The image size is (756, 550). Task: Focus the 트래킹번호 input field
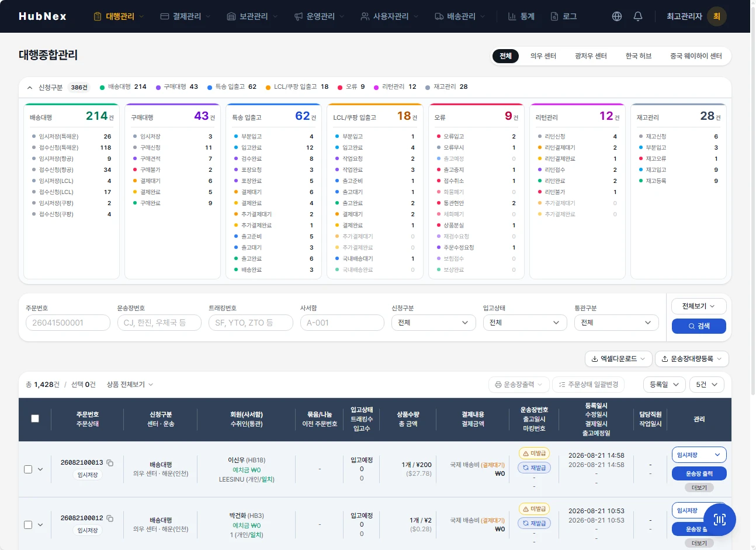(x=251, y=323)
